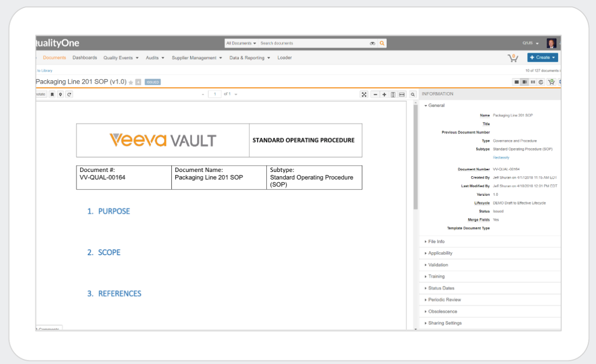
Task: Refresh the document viewer with the reload icon
Action: 69,94
